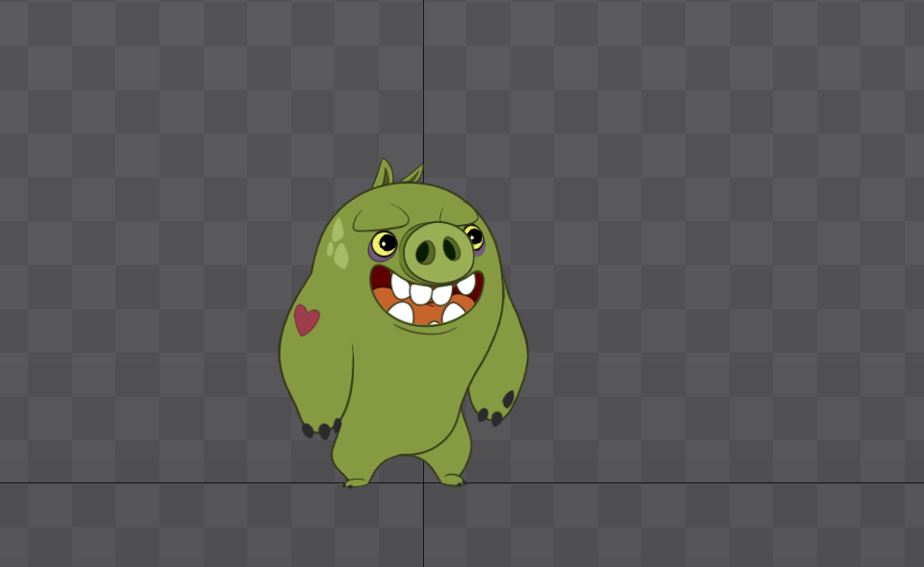Click the pig's green snout
This screenshot has height=567, width=924.
coord(437,252)
